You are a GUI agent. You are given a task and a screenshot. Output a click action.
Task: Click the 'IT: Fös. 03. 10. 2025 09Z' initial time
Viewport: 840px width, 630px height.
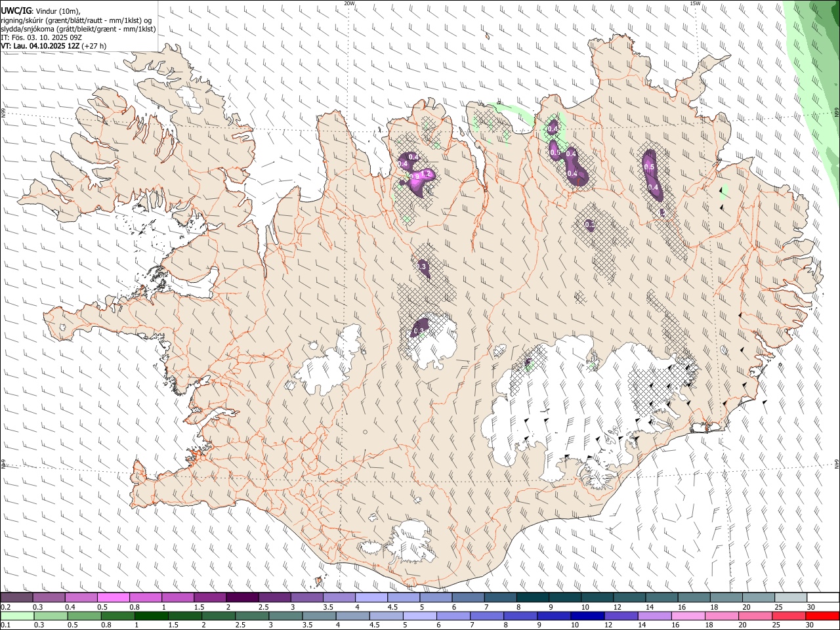[x=41, y=37]
